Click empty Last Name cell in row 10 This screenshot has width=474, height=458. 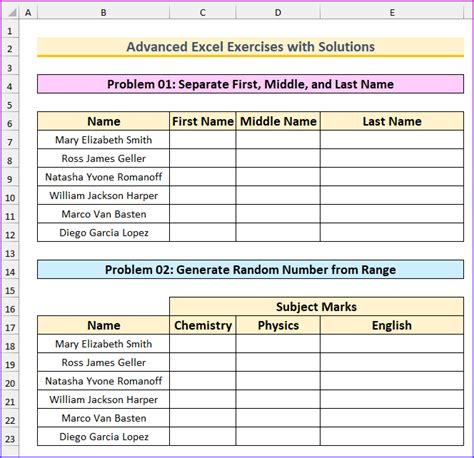(x=392, y=195)
